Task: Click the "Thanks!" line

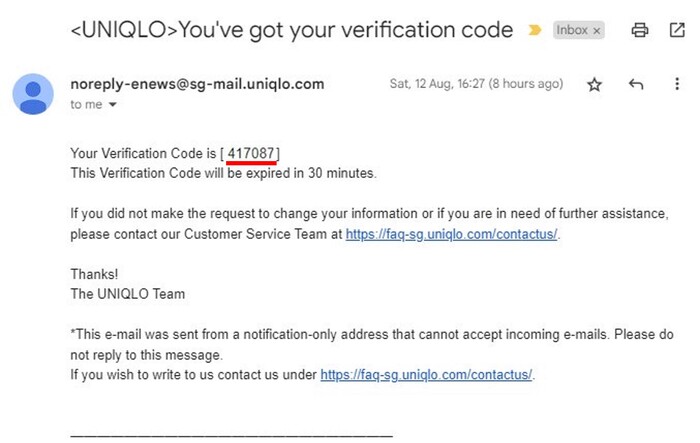Action: coord(95,274)
